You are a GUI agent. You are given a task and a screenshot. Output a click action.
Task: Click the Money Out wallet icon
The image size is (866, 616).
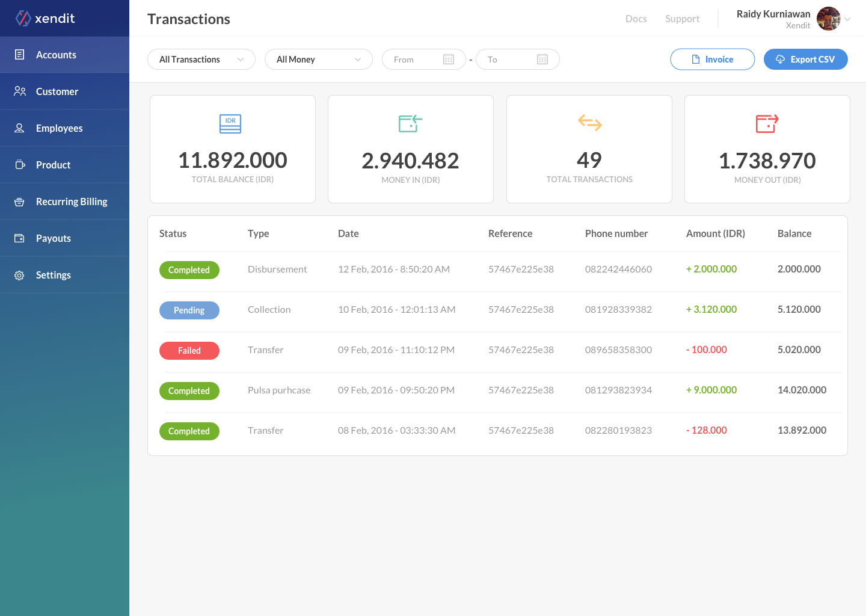pyautogui.click(x=767, y=123)
